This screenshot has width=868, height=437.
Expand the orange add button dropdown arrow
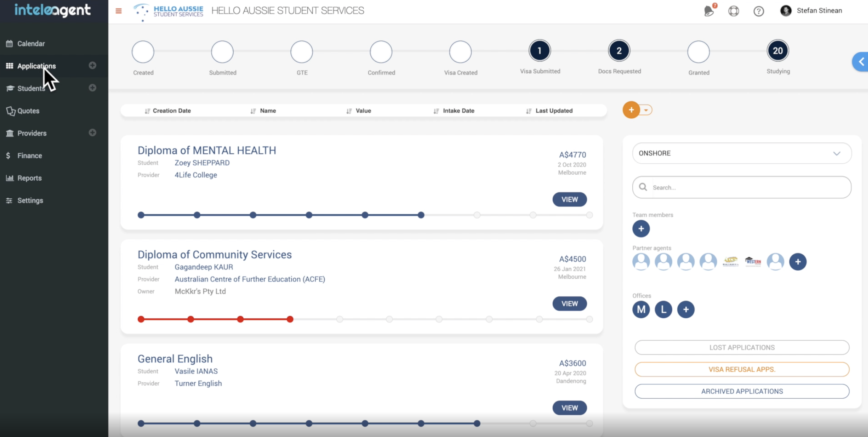pos(645,110)
